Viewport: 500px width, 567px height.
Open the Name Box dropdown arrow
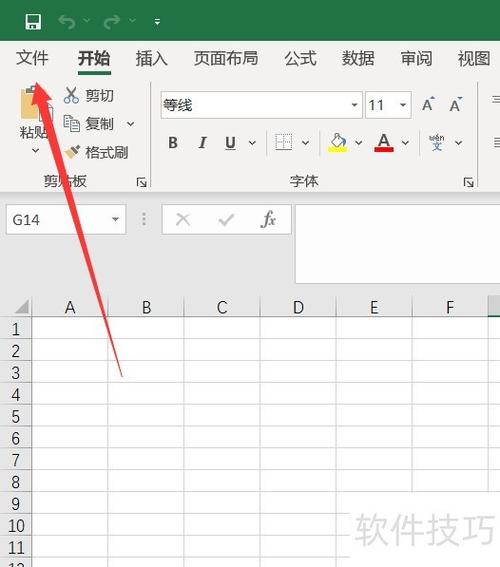(x=115, y=219)
